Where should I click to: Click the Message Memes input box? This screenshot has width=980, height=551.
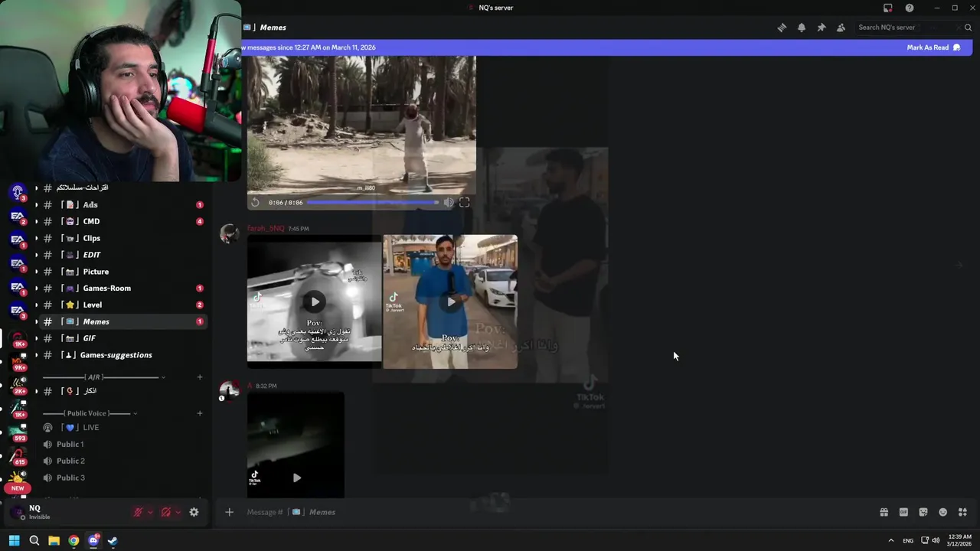click(x=559, y=512)
